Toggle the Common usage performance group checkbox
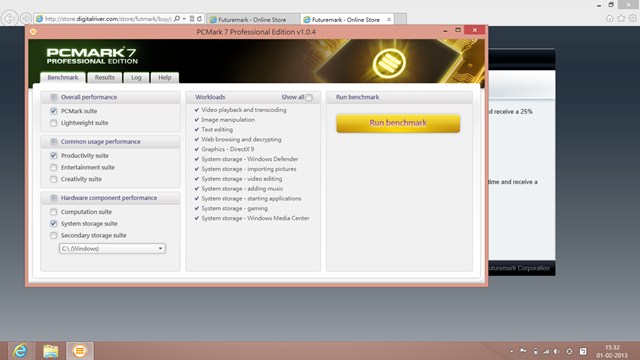The image size is (640, 360). (x=53, y=142)
